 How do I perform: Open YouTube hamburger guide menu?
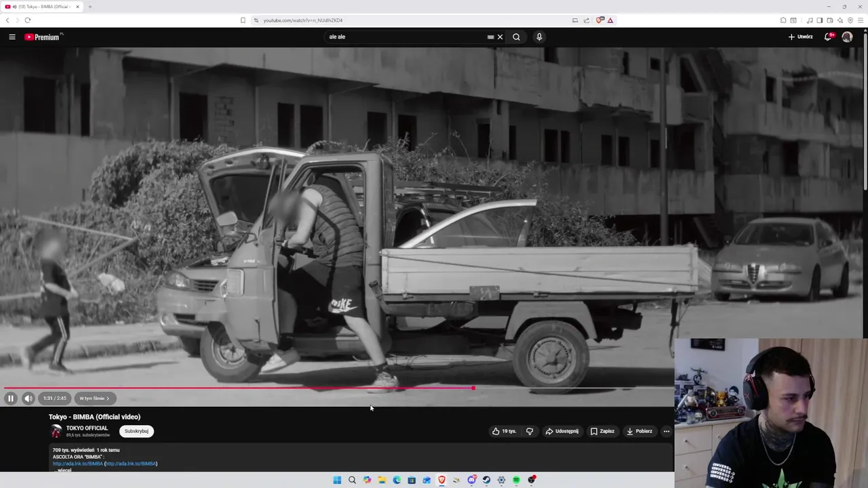click(x=12, y=37)
